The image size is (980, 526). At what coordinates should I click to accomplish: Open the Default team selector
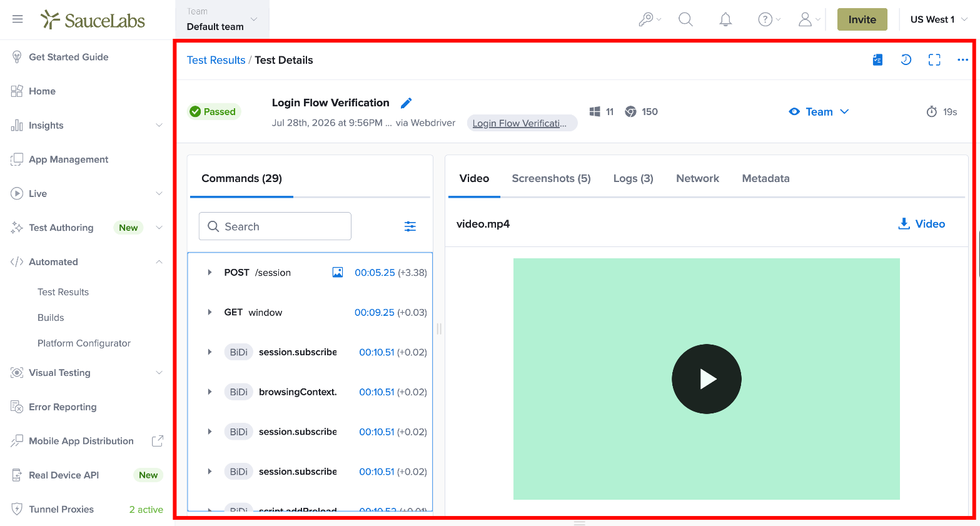222,19
